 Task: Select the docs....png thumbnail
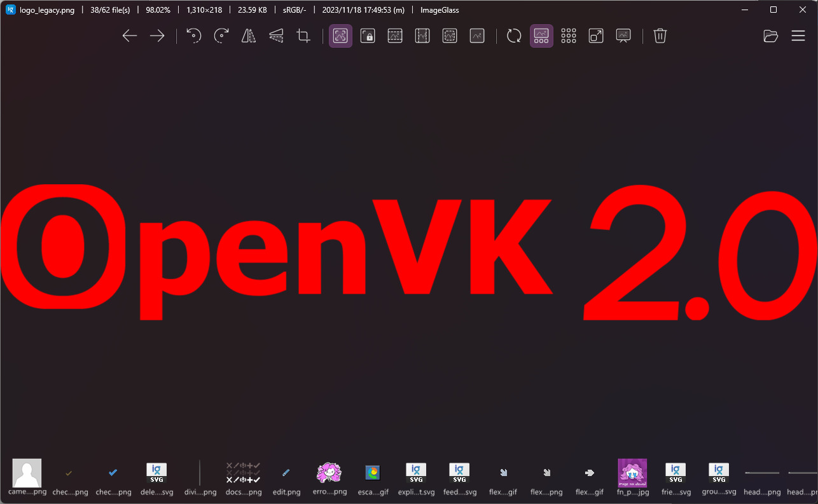(243, 477)
